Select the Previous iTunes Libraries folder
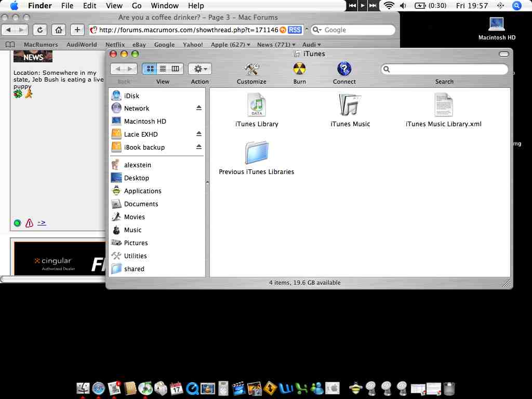The image size is (532, 399). (257, 153)
